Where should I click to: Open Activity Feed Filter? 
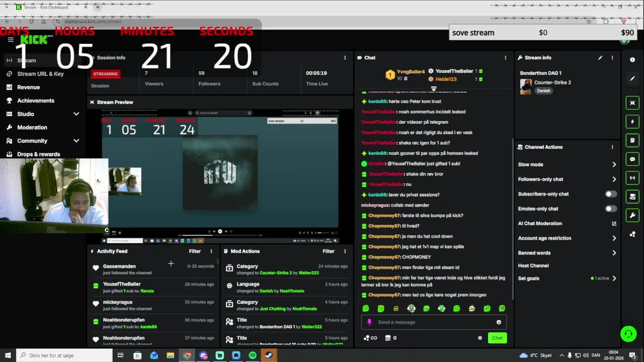pyautogui.click(x=195, y=251)
